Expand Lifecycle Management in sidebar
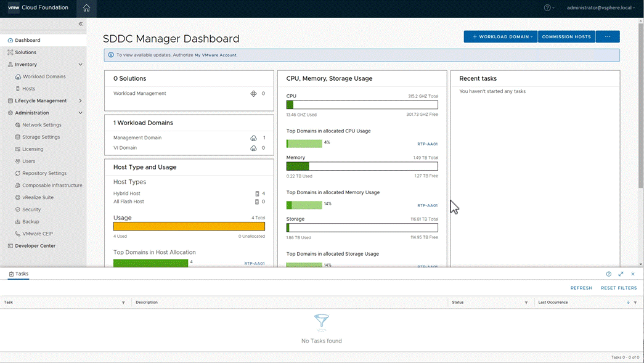 point(81,101)
